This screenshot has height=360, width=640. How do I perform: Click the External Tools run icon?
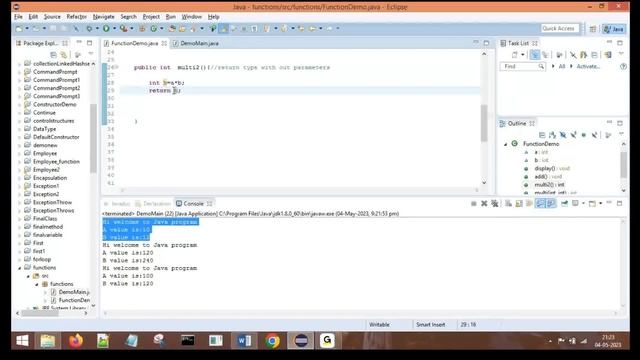tap(123, 29)
